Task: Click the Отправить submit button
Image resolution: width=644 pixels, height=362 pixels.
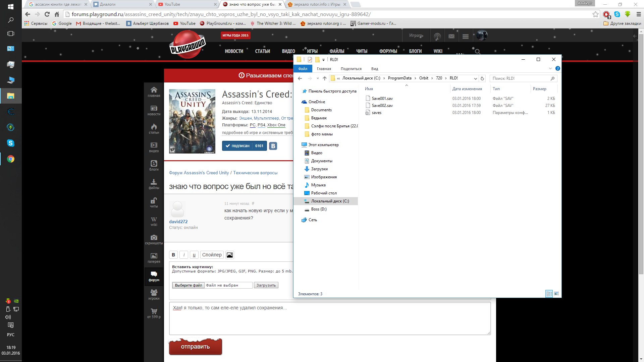Action: point(195,347)
